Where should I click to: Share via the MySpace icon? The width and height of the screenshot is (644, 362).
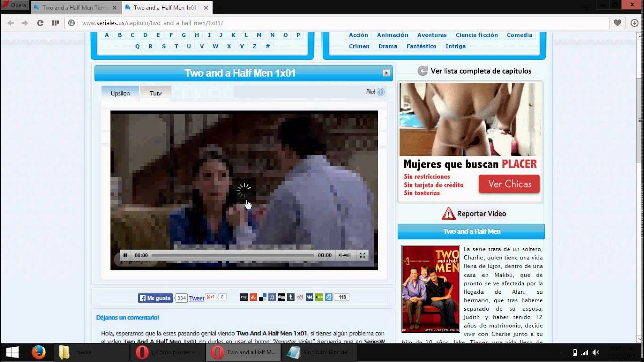(x=244, y=297)
